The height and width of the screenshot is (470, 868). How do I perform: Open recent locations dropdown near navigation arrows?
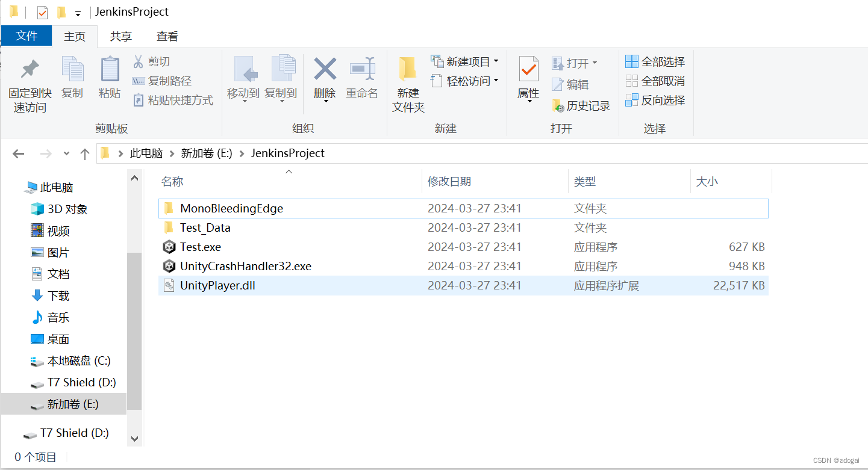pos(66,153)
